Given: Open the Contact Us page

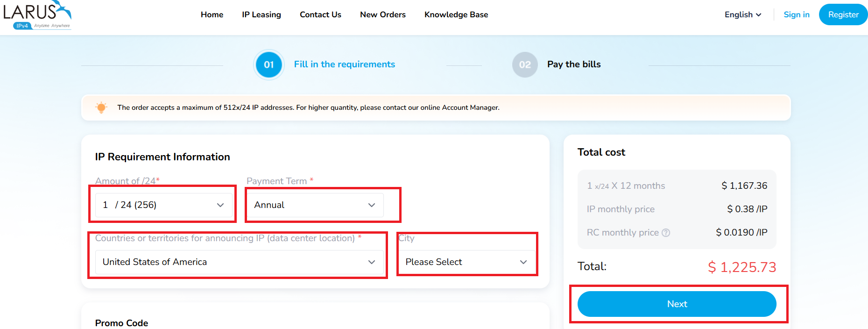Looking at the screenshot, I should tap(320, 14).
